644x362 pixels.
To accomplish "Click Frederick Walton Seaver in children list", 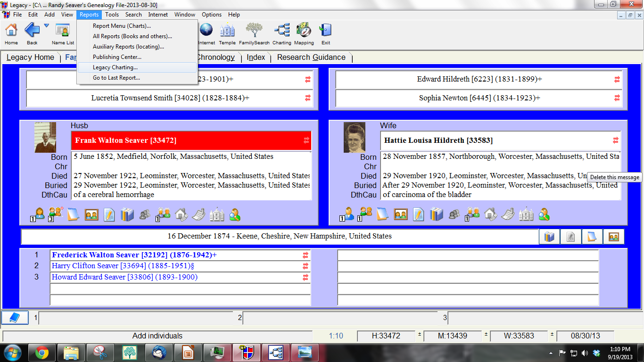I will point(180,255).
